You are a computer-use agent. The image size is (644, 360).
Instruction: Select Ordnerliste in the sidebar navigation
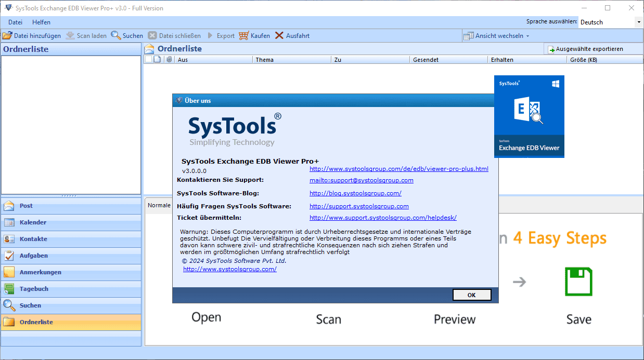pyautogui.click(x=71, y=322)
